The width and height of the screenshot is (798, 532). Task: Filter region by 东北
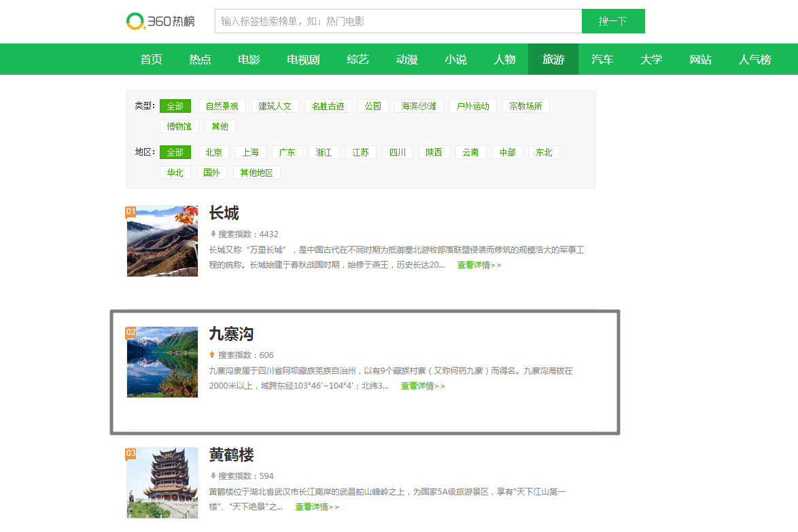pos(544,152)
